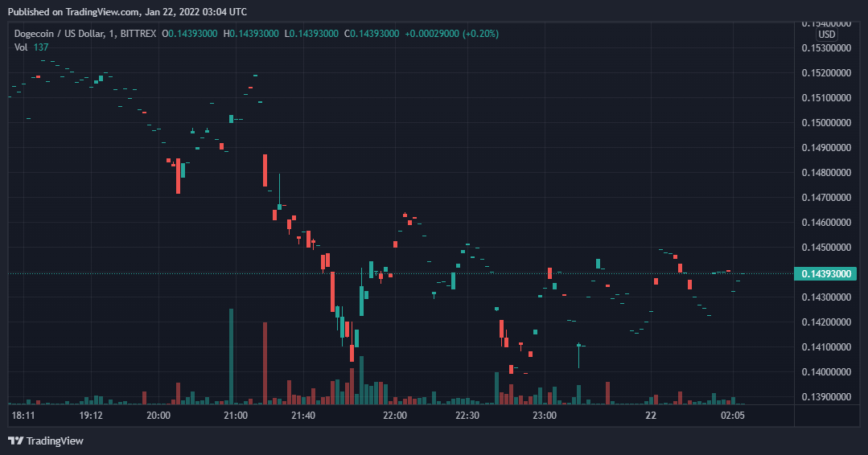
Task: Click the tallest green volume bar
Action: [232, 355]
